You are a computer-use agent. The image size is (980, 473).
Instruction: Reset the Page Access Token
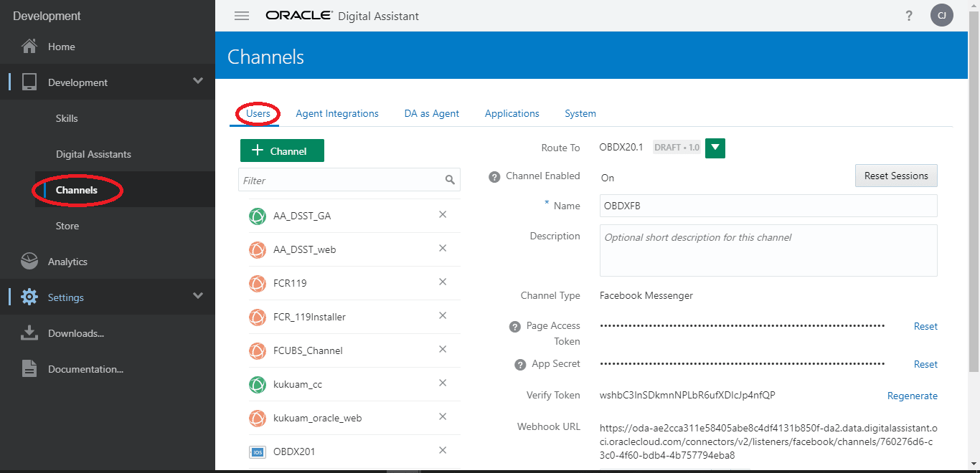click(925, 326)
